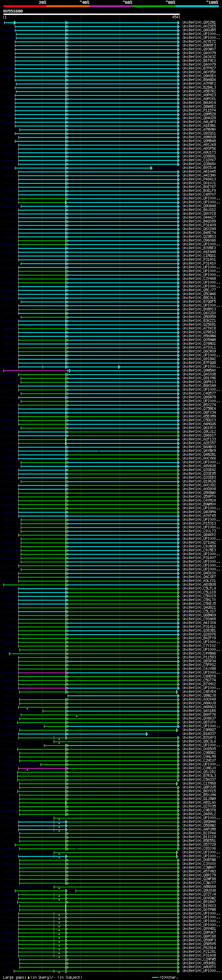Click the orange ~40% identity legend segment
222x980 pixels.
[68, 6]
